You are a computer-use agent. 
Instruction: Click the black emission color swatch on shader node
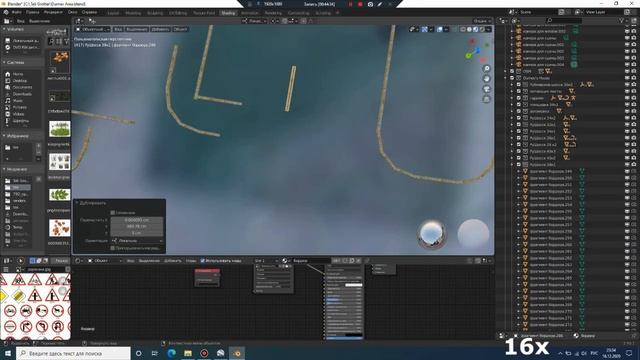pyautogui.click(x=353, y=335)
